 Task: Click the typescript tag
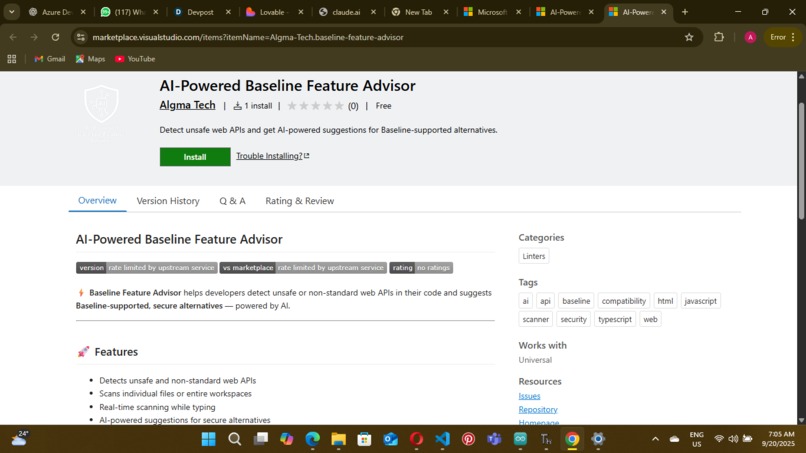[615, 319]
